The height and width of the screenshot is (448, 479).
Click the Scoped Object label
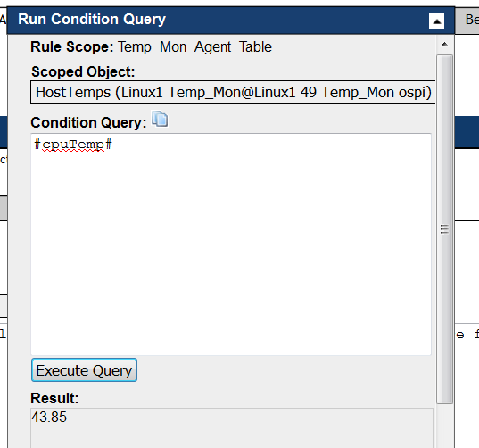[83, 71]
